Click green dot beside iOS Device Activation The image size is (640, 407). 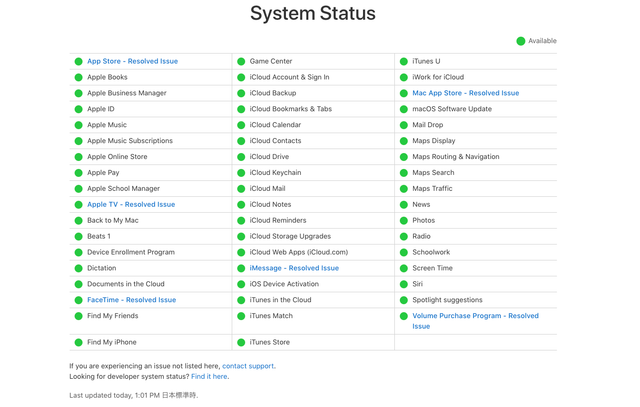click(x=241, y=284)
